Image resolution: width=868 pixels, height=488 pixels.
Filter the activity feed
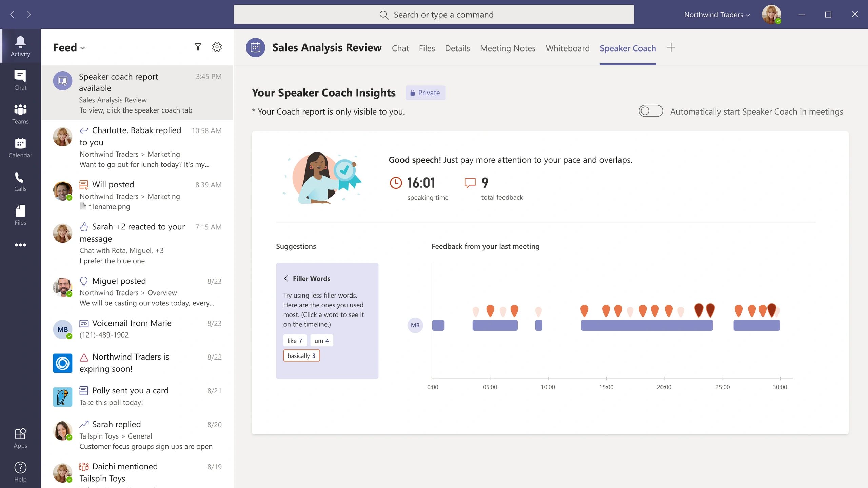pyautogui.click(x=198, y=47)
